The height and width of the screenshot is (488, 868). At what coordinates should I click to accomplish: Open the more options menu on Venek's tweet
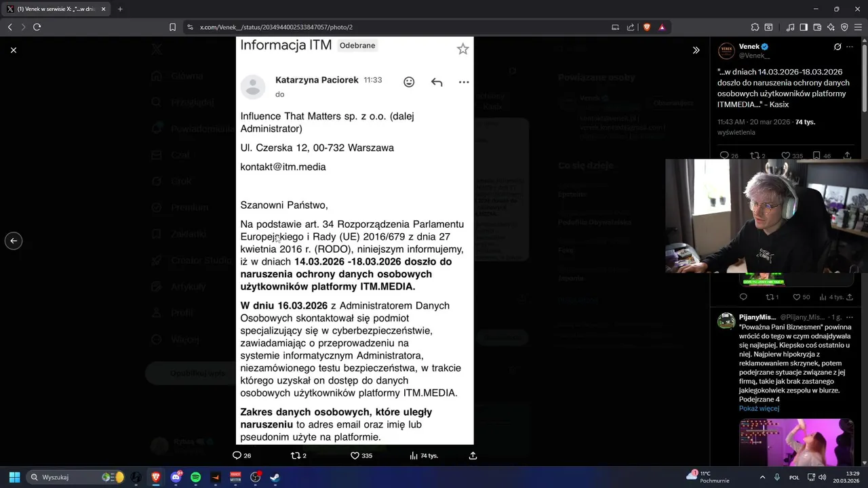click(850, 47)
